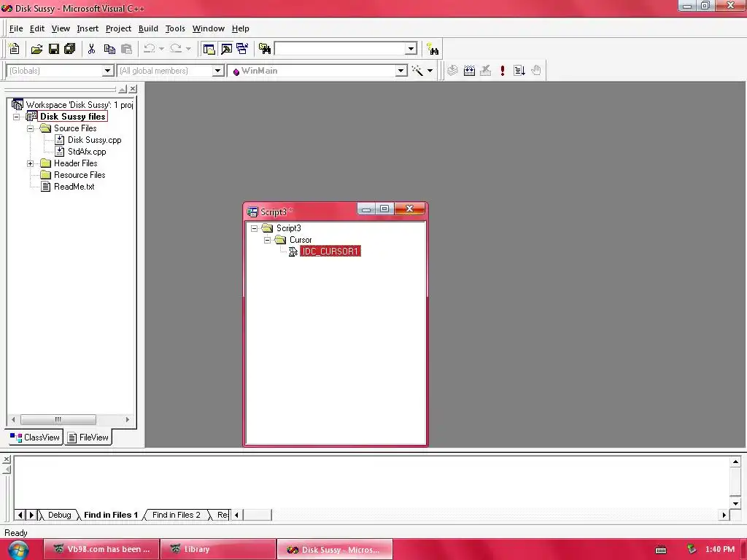This screenshot has width=747, height=560.
Task: Click the Paste toolbar icon
Action: pyautogui.click(x=126, y=49)
